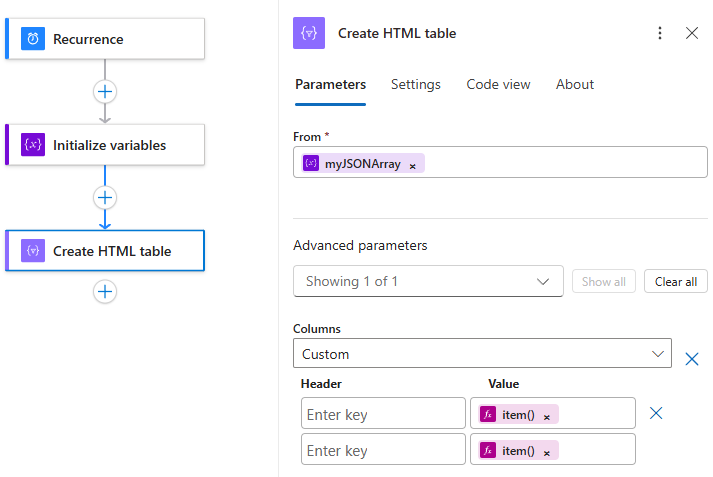Viewport: 713px width, 477px height.
Task: Click the Recurrence alarm clock icon
Action: click(x=33, y=39)
